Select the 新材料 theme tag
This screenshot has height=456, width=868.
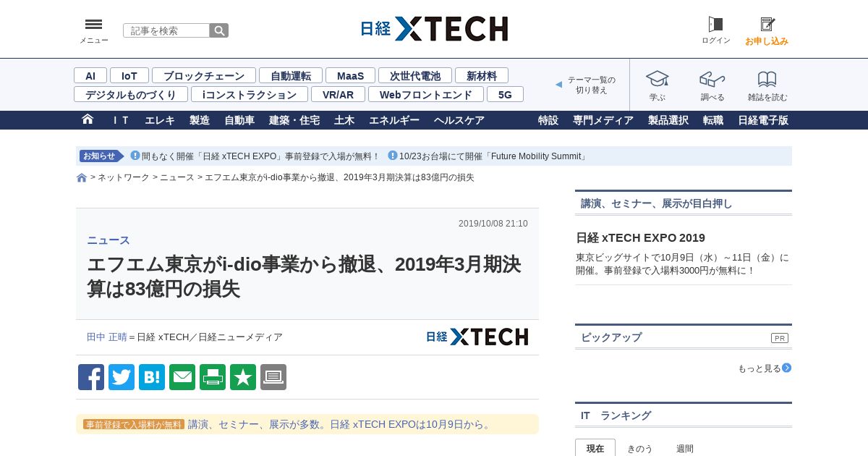click(482, 75)
